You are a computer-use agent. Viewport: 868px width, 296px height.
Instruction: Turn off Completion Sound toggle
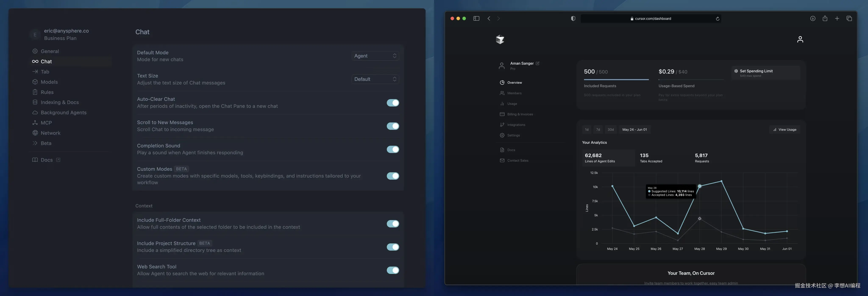point(392,149)
